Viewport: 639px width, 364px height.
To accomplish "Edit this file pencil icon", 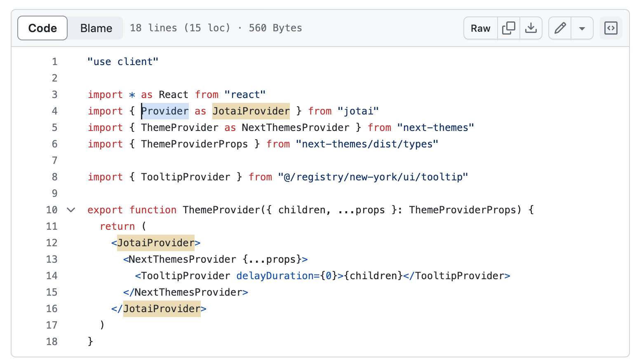I will 560,28.
